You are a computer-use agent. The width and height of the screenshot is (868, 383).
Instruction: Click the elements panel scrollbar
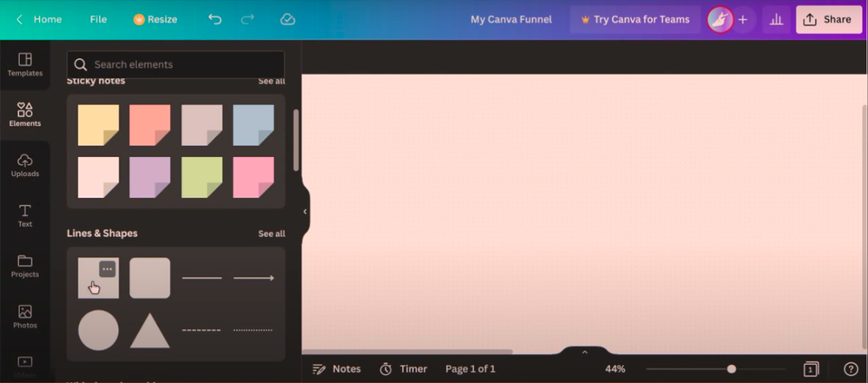(x=296, y=140)
